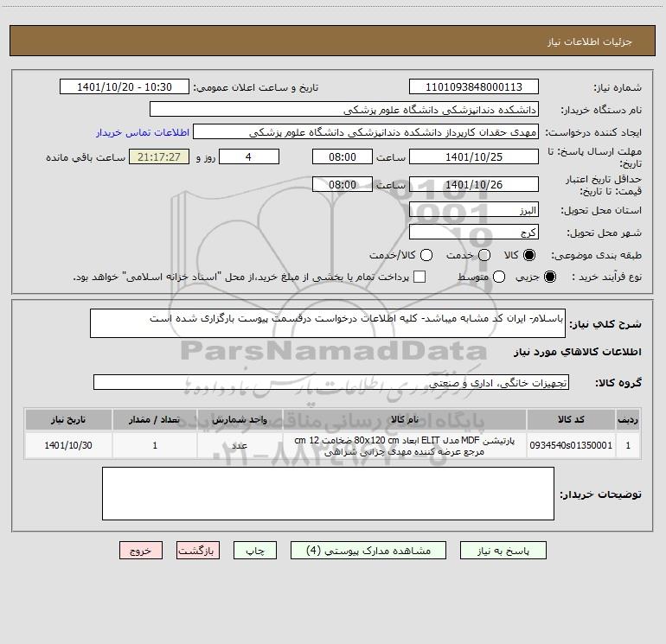Click the چاپ print button

(x=255, y=550)
